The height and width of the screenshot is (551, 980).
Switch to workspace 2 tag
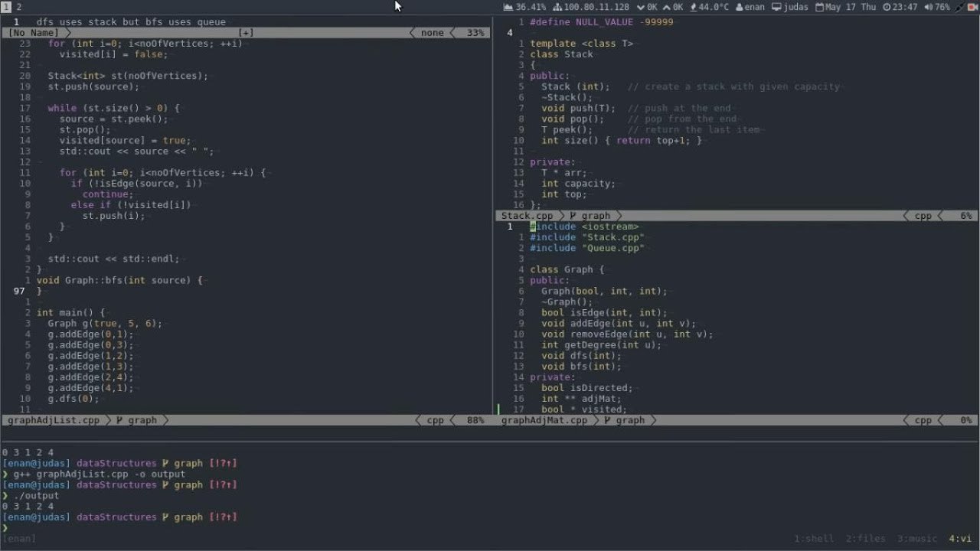(19, 6)
